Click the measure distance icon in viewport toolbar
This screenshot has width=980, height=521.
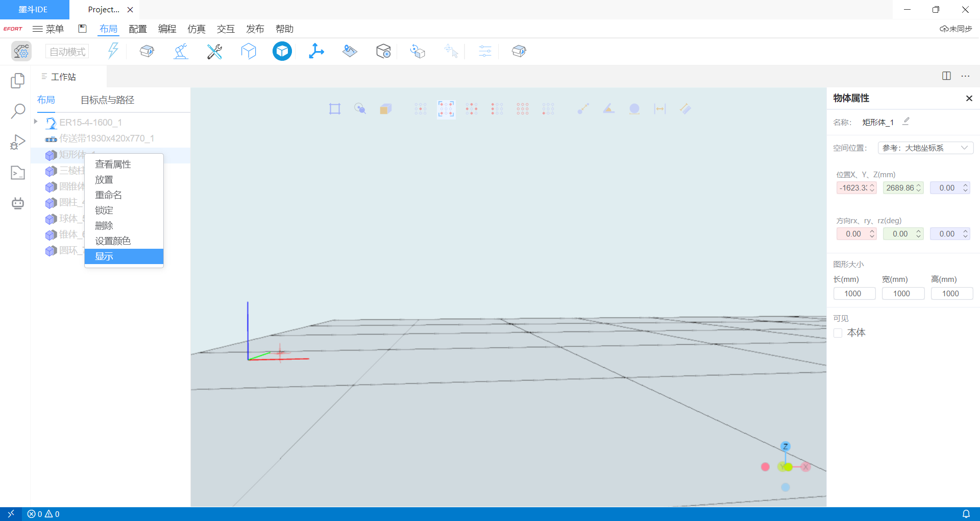[660, 109]
